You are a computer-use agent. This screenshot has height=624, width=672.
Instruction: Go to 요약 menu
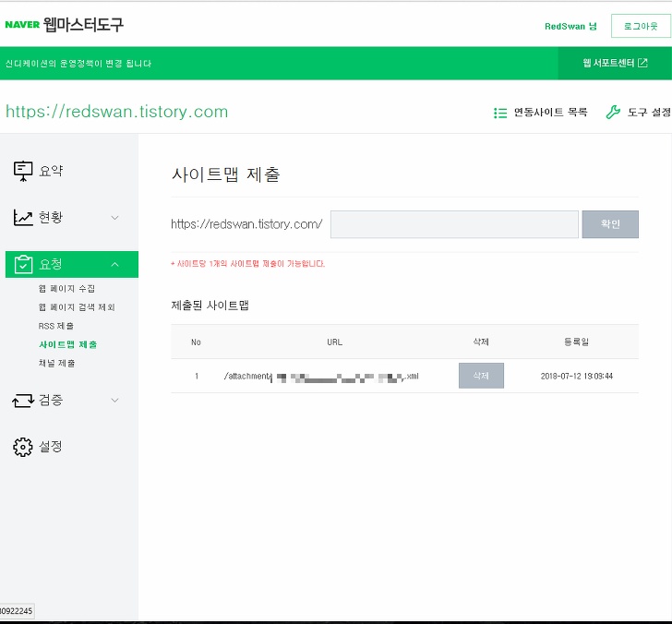click(51, 171)
